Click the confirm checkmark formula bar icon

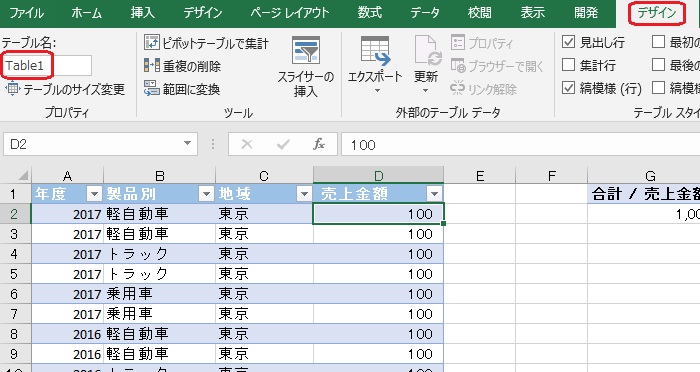point(283,144)
